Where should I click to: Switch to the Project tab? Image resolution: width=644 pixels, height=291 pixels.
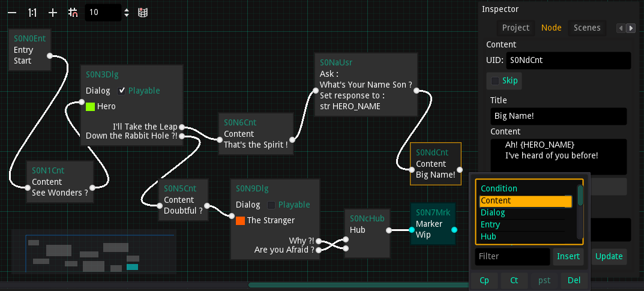516,28
